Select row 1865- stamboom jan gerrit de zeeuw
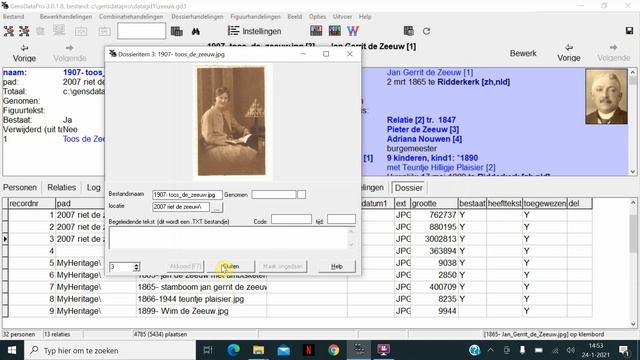640x360 pixels. click(202, 287)
